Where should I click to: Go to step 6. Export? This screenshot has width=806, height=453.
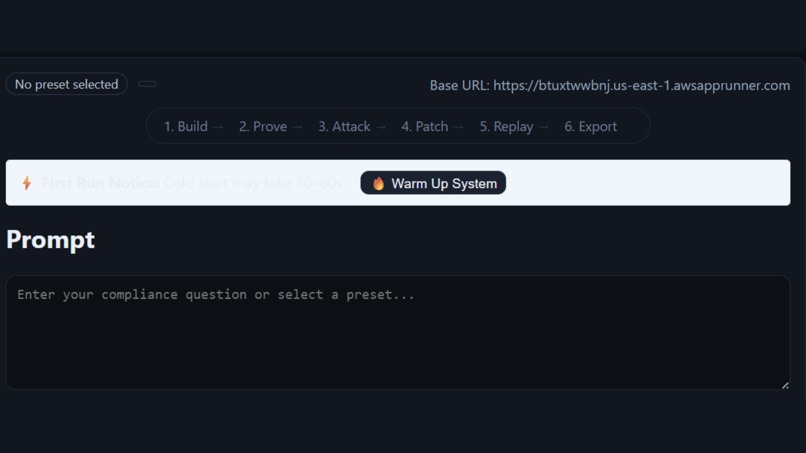point(591,126)
